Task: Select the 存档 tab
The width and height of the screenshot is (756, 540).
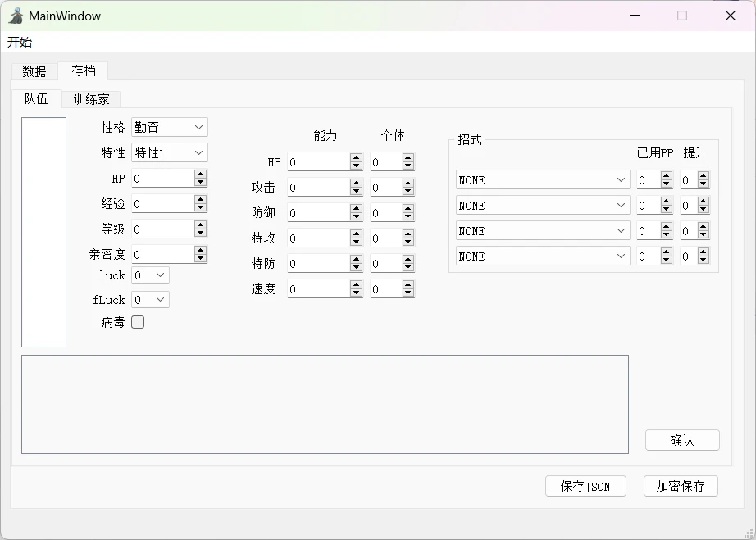Action: [84, 70]
